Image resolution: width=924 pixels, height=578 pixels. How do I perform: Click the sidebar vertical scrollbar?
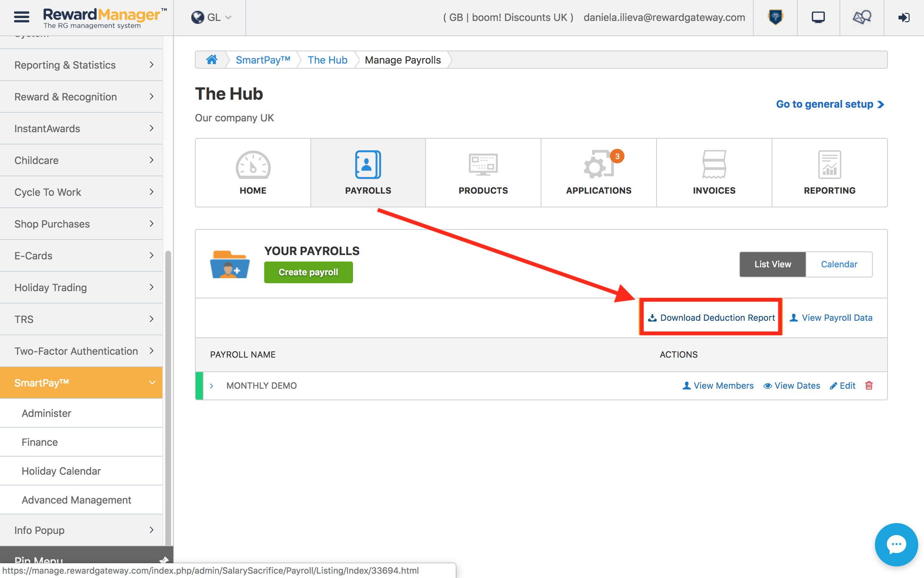[x=167, y=398]
